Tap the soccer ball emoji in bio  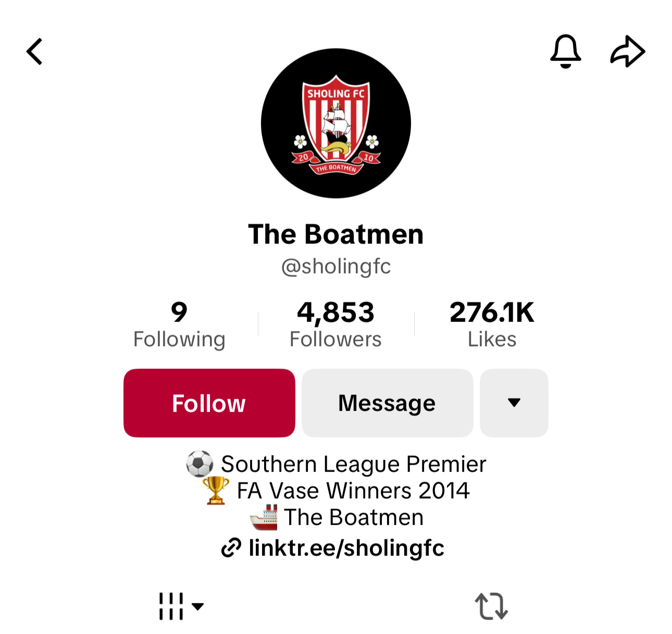click(x=200, y=464)
